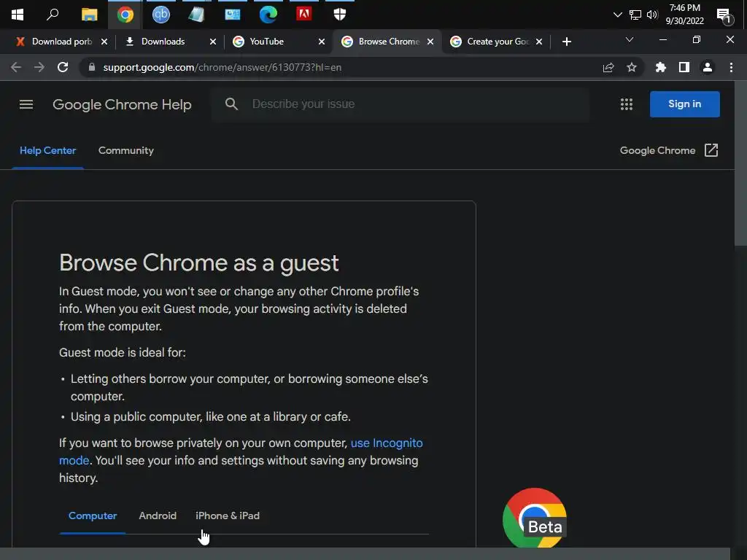Click Google Chrome Help title

[x=122, y=104]
